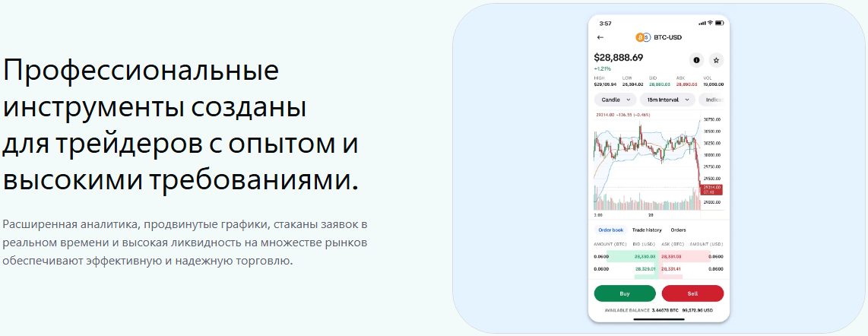Open the Candle chart type dropdown

pos(616,100)
